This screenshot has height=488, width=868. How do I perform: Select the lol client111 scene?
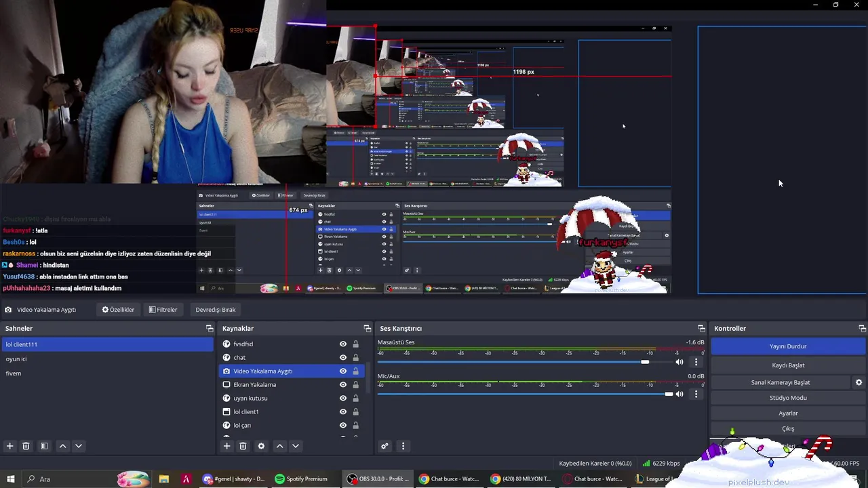[107, 344]
